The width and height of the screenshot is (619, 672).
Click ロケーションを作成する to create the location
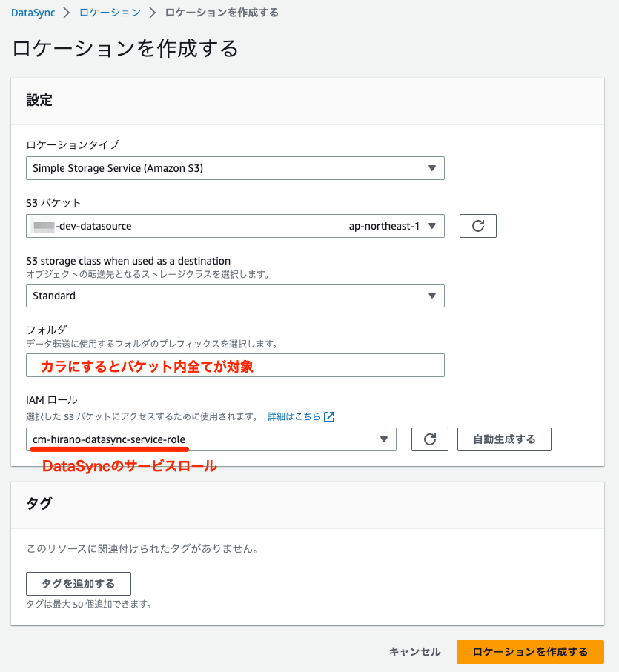[530, 652]
